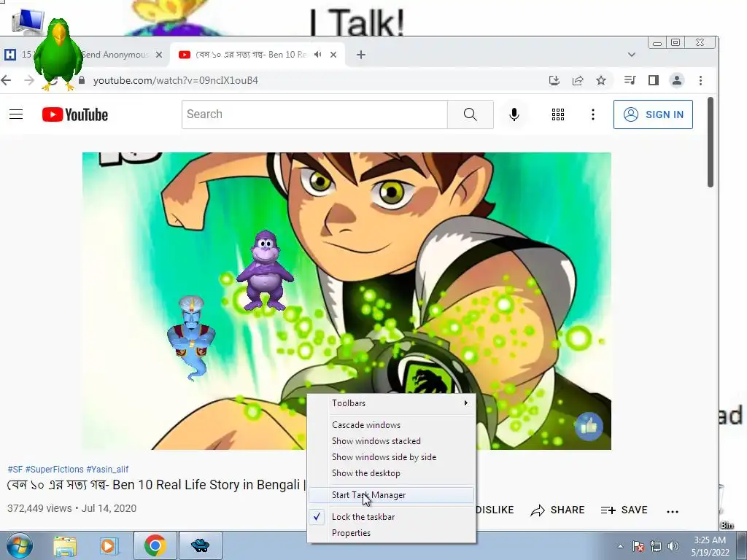Open a new tab with plus button
Viewport: 747px width, 560px height.
tap(360, 55)
